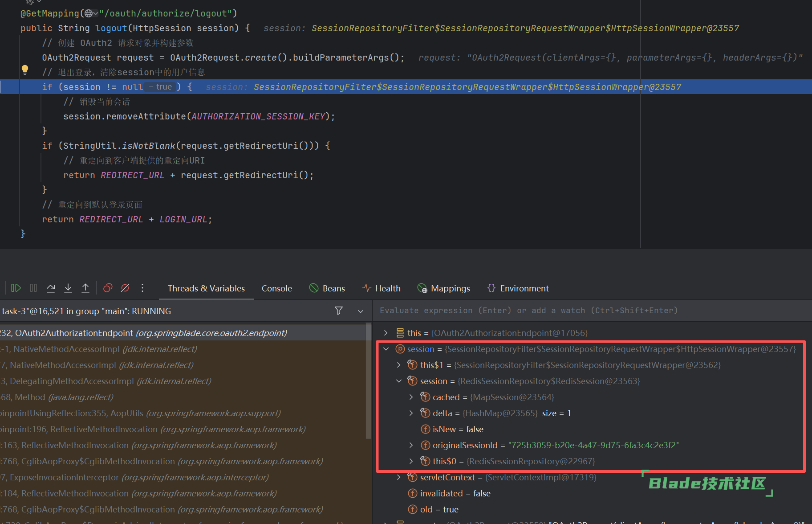Collapse the RedisSession session field
This screenshot has width=812, height=524.
tap(399, 381)
